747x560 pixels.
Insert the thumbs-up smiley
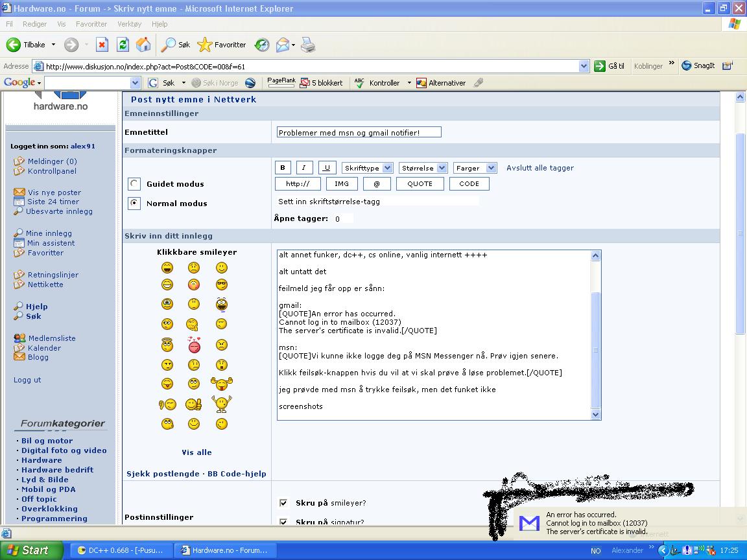coord(193,404)
